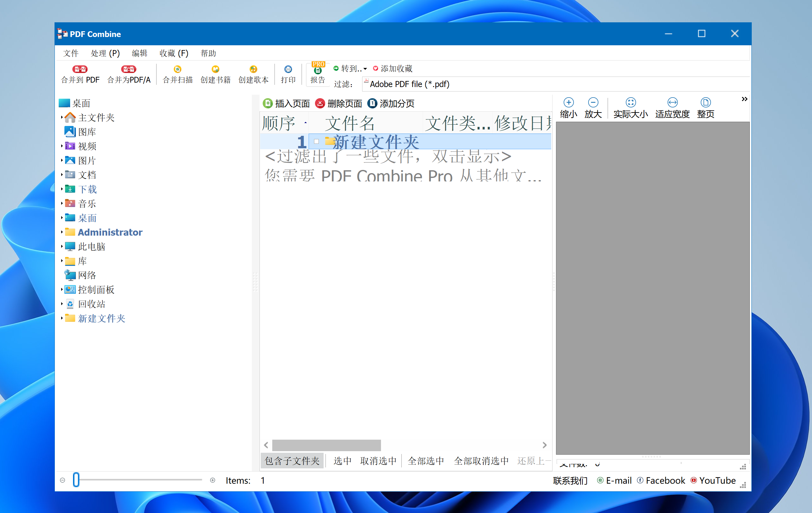812x513 pixels.
Task: Check the 新建文件夹 row checkbox
Action: pos(316,142)
